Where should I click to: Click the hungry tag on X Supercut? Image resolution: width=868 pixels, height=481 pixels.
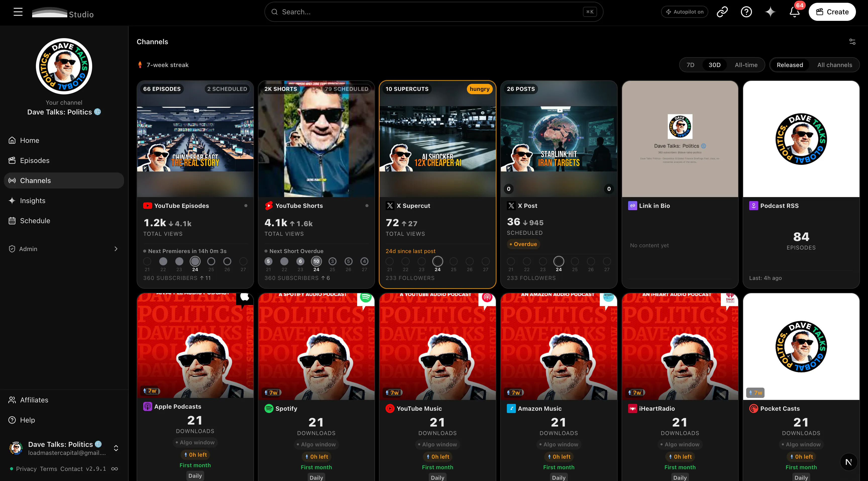[x=479, y=89]
